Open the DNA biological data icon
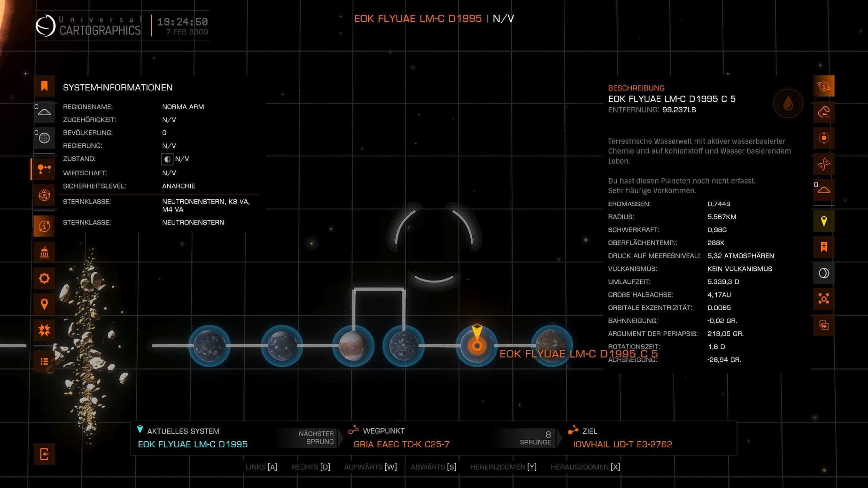The image size is (868, 488). (824, 164)
